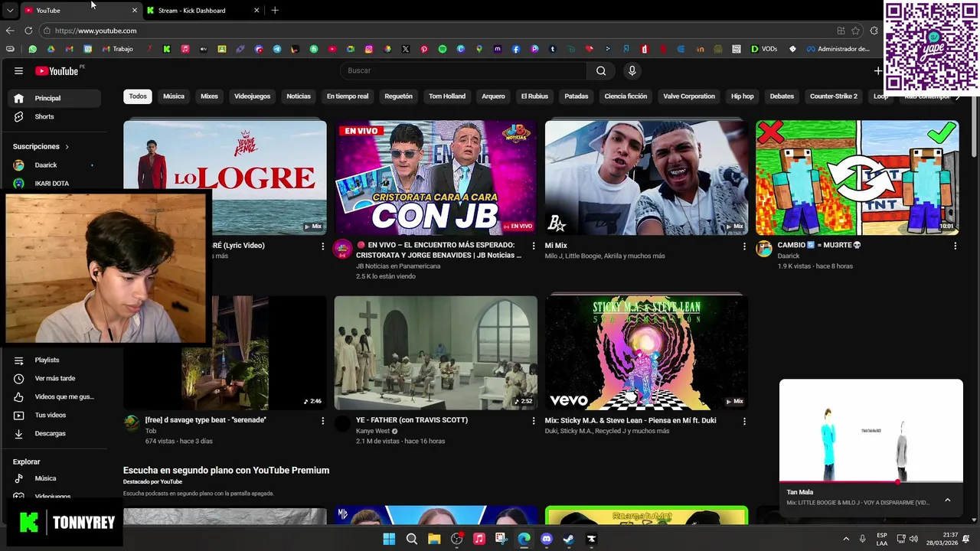This screenshot has width=980, height=551.
Task: Open the Windows Start menu
Action: (389, 539)
